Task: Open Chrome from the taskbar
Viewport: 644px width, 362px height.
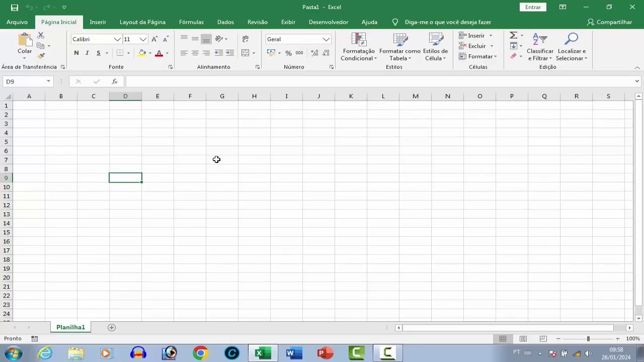Action: point(200,353)
